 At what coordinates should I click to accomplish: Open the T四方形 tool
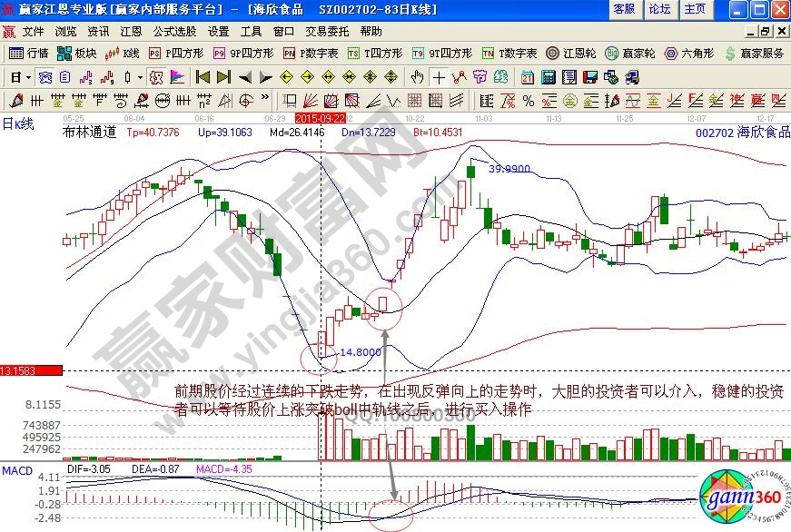(375, 53)
